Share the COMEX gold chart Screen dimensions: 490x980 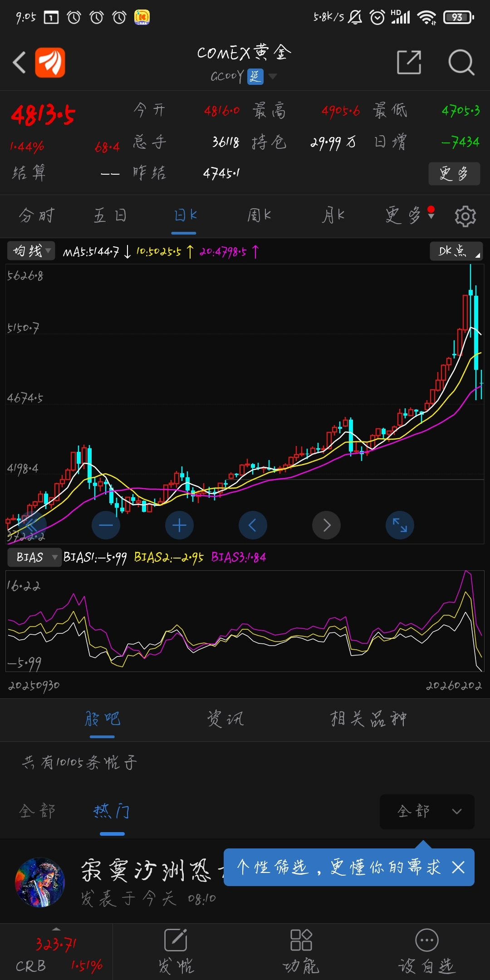[x=409, y=62]
